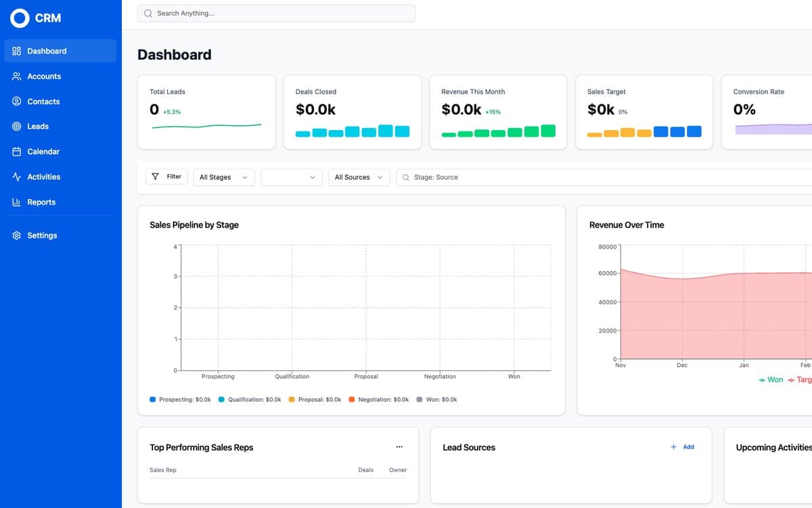This screenshot has width=812, height=508.
Task: Click the +15% revenue change label
Action: (493, 112)
